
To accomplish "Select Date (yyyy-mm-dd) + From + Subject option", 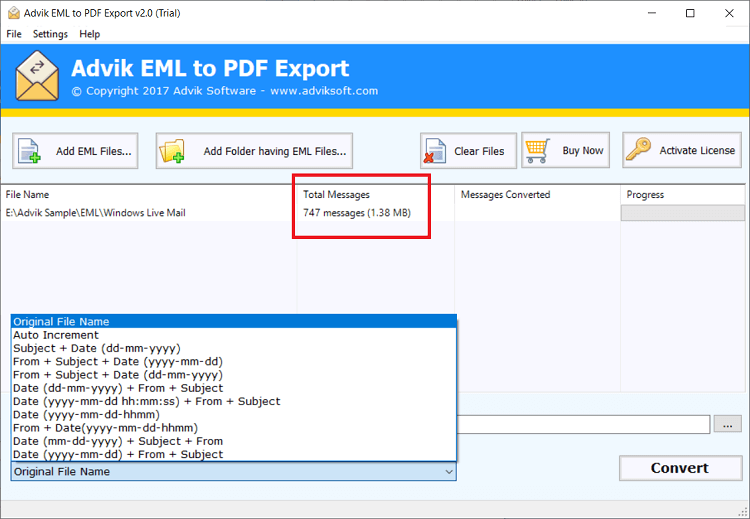I will pos(234,454).
